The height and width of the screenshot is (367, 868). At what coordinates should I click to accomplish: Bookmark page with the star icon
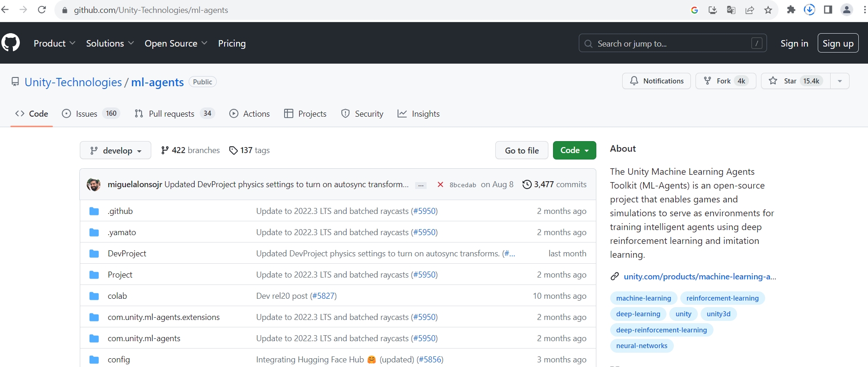(x=768, y=10)
